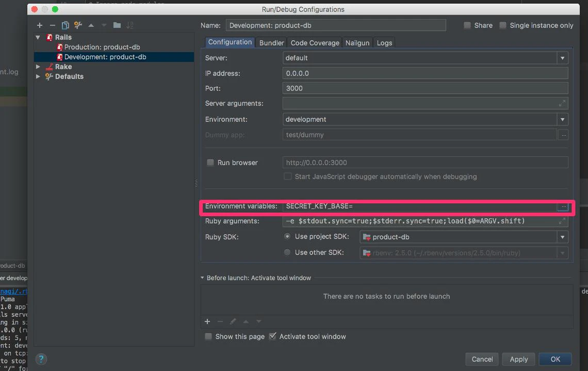Move configuration down in list toolbar
588x371 pixels.
pyautogui.click(x=104, y=25)
